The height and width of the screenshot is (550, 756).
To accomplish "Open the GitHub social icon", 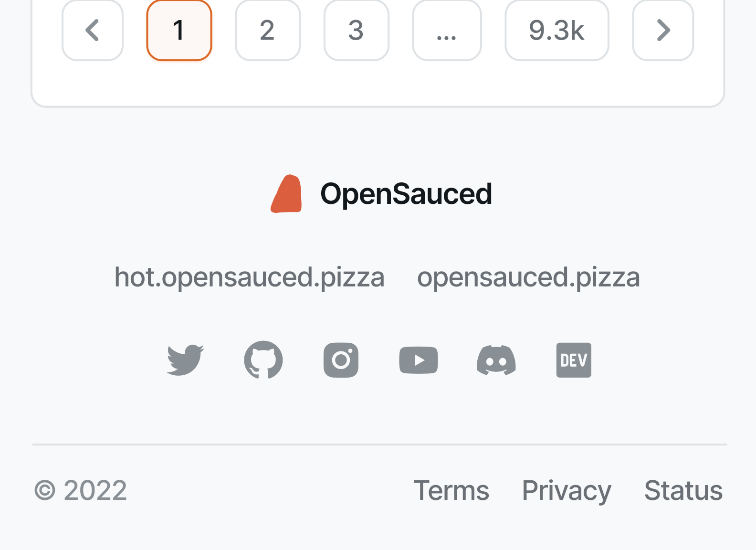I will click(x=263, y=360).
